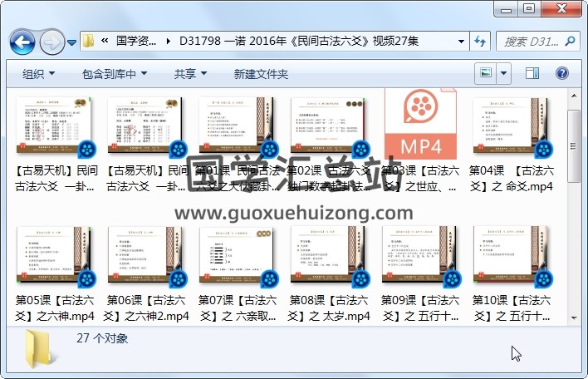This screenshot has width=588, height=379.
Task: Open the address bar history dropdown
Action: click(x=462, y=41)
